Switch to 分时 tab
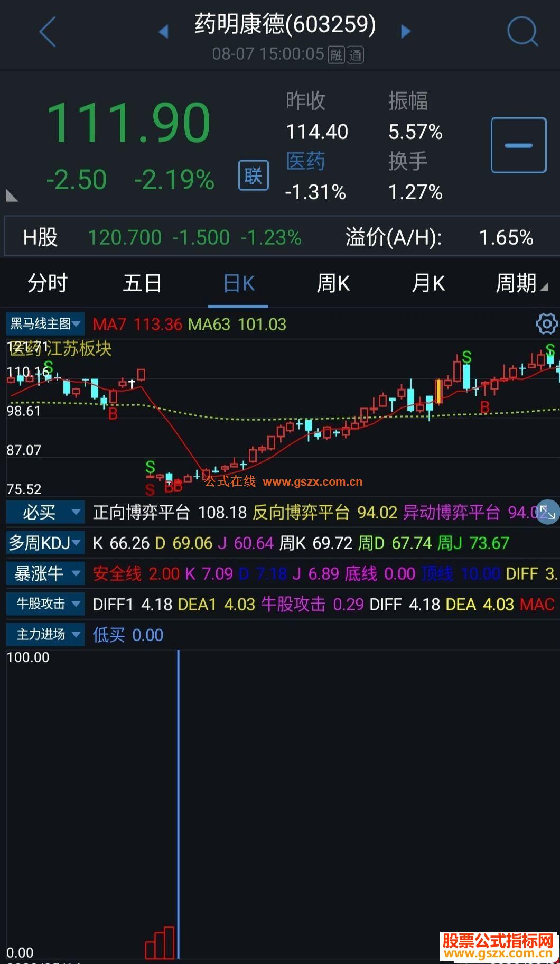Screen dimensions: 560x964 coord(48,283)
